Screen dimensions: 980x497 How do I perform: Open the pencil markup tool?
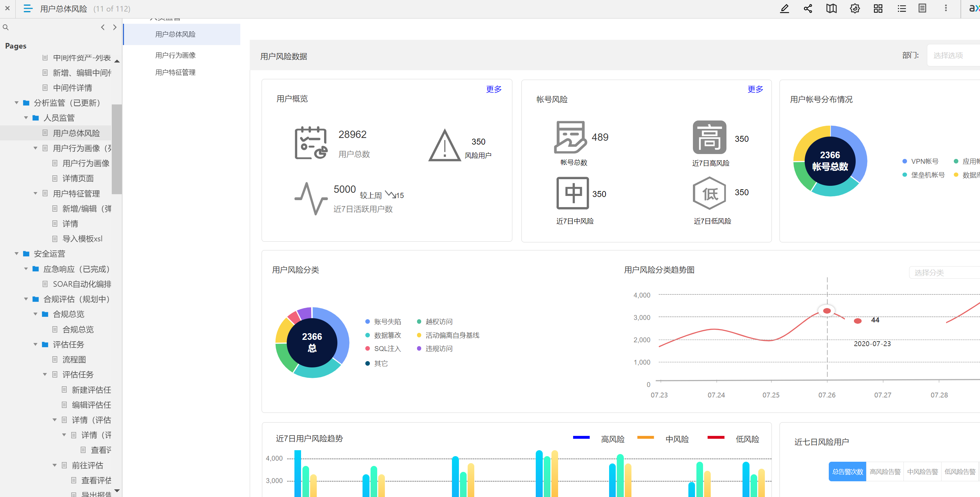(784, 8)
